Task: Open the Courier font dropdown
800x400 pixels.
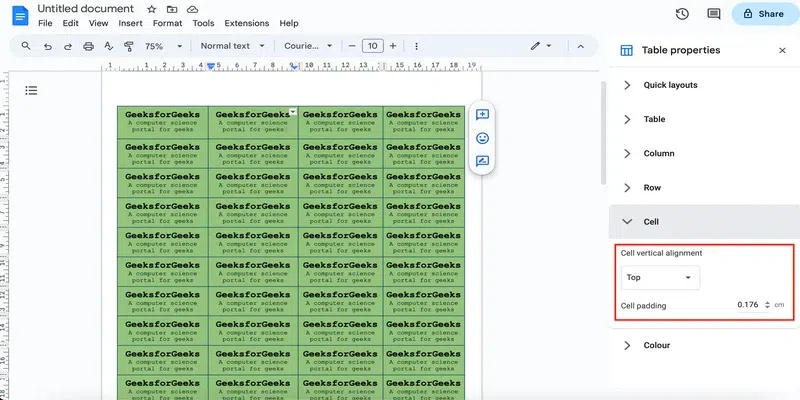Action: pyautogui.click(x=308, y=46)
